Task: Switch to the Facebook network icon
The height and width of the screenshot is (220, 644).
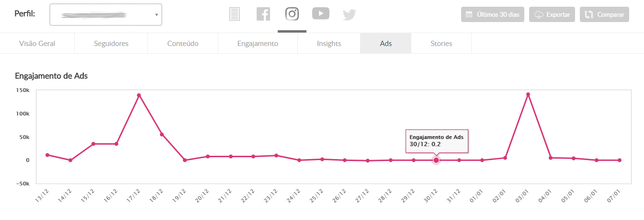Action: tap(263, 14)
